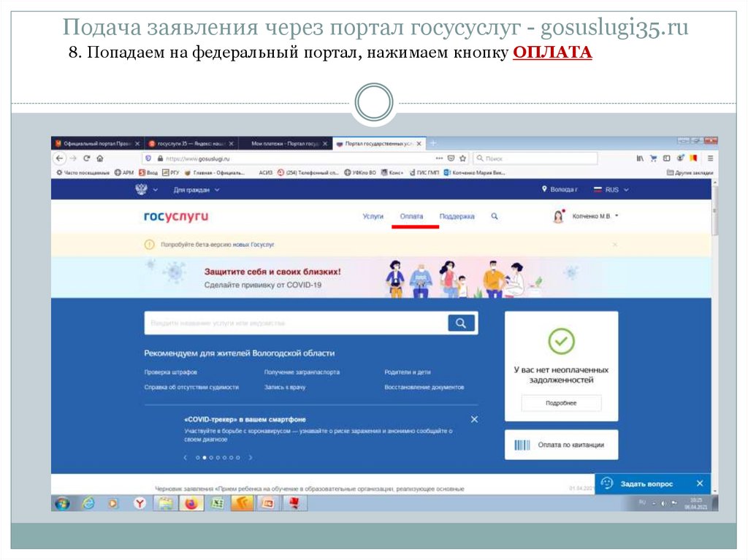The width and height of the screenshot is (748, 560).
Task: Expand the dropdown arrow beside the emblem
Action: tap(155, 190)
